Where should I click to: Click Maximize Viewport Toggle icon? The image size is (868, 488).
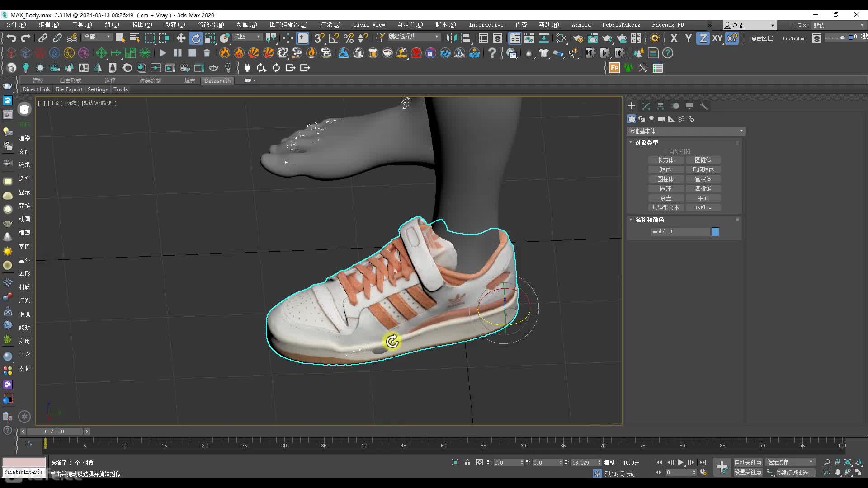(x=858, y=472)
